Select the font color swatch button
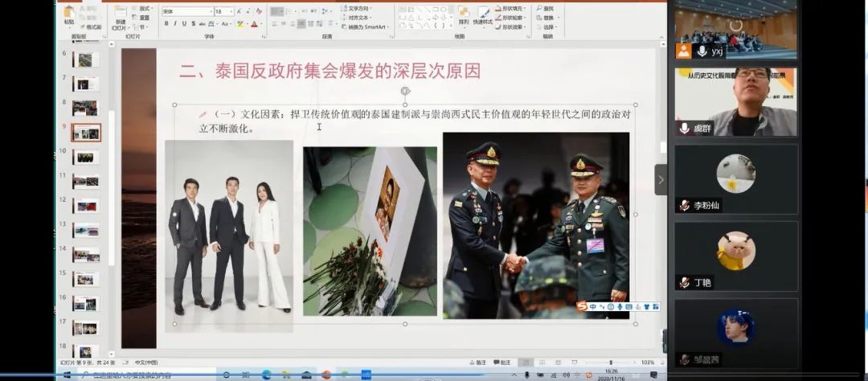 pos(254,24)
